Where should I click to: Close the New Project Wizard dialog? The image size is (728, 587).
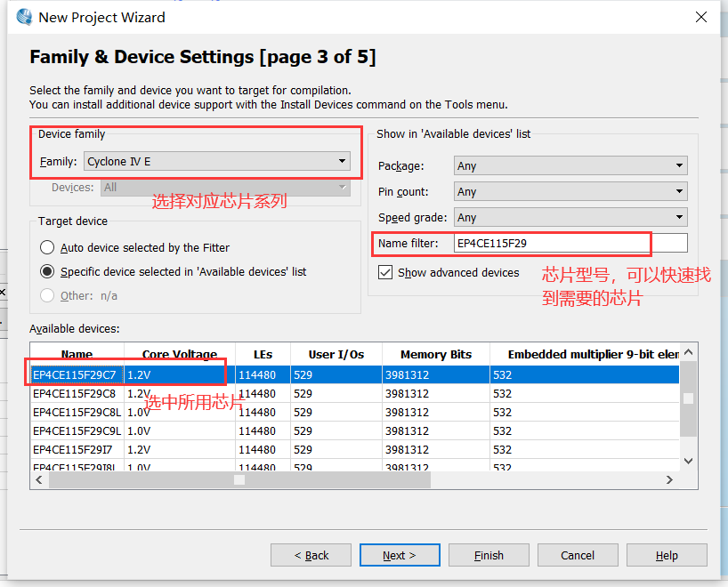click(701, 17)
